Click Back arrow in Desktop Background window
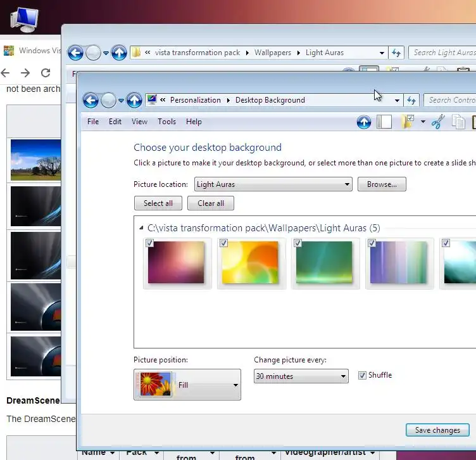 [91, 100]
